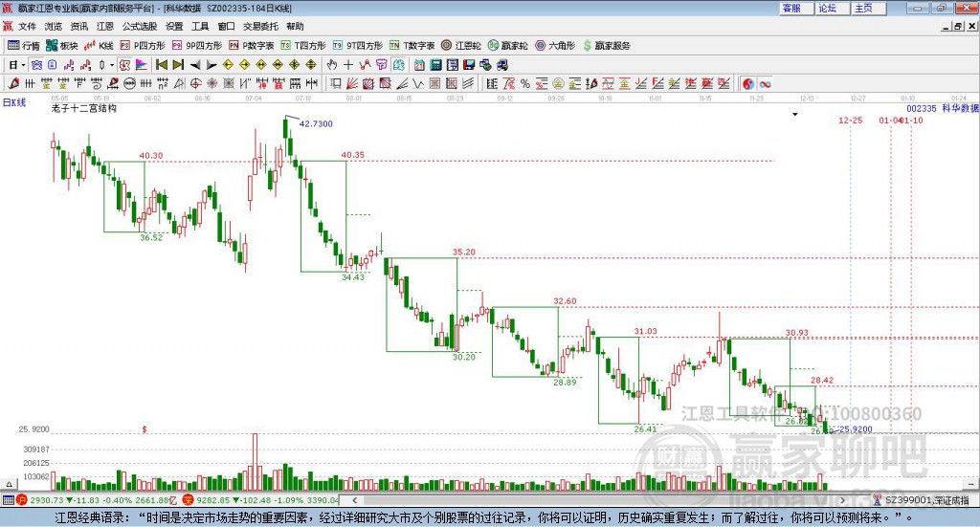Screen dimensions: 980x527
Task: Open the 公式选股 menu
Action: (x=140, y=26)
